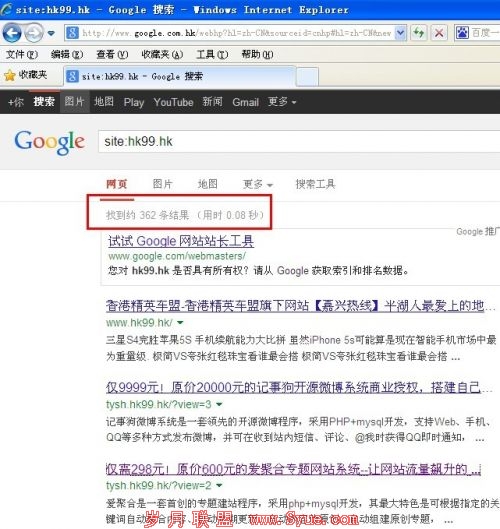Click the Google favicon in the address bar
500x529 pixels.
click(x=72, y=33)
